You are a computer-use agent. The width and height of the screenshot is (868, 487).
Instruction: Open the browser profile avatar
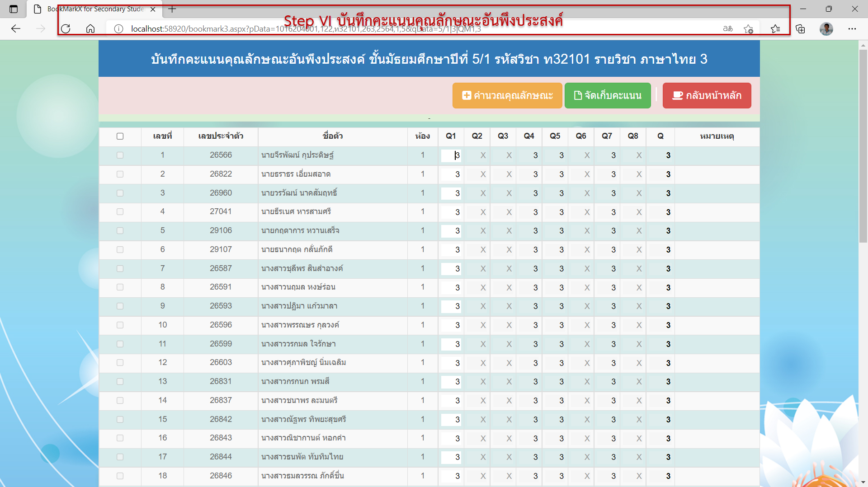coord(826,29)
